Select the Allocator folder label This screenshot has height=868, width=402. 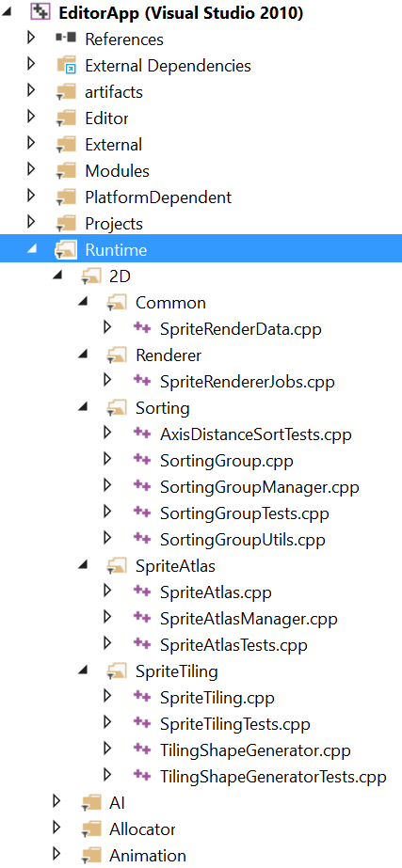pyautogui.click(x=142, y=829)
